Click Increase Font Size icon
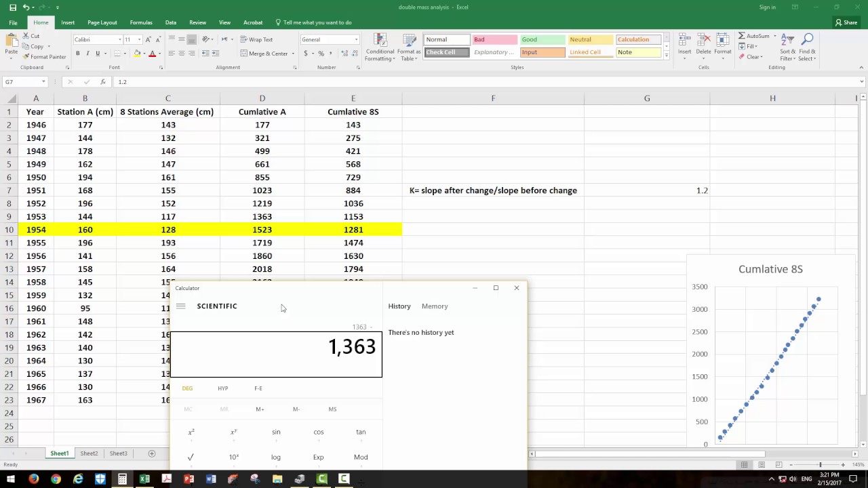Image resolution: width=868 pixels, height=488 pixels. pos(149,39)
